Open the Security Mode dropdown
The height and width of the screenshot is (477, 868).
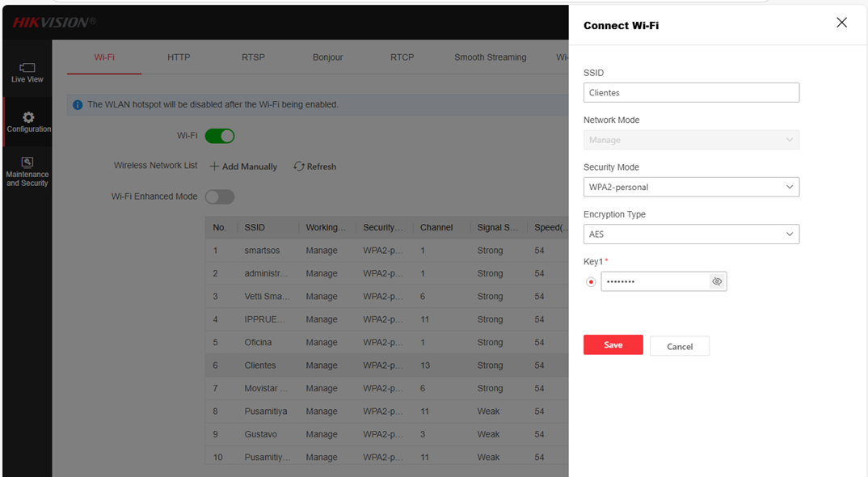(691, 187)
